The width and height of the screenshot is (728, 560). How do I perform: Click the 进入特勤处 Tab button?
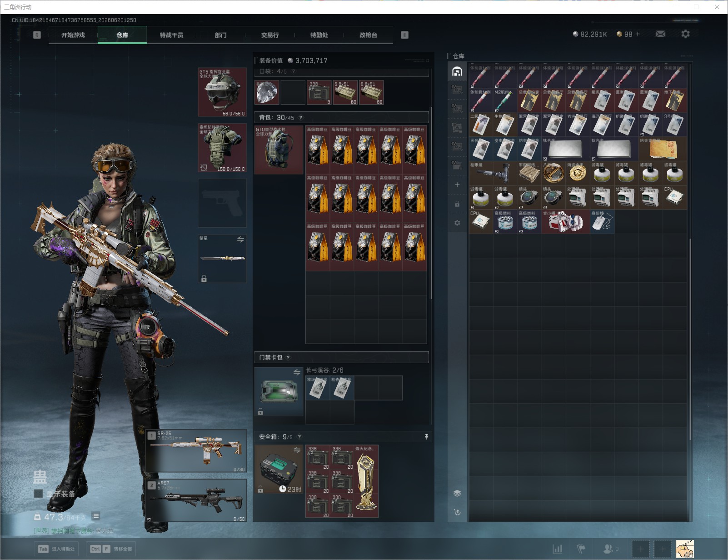click(x=57, y=549)
